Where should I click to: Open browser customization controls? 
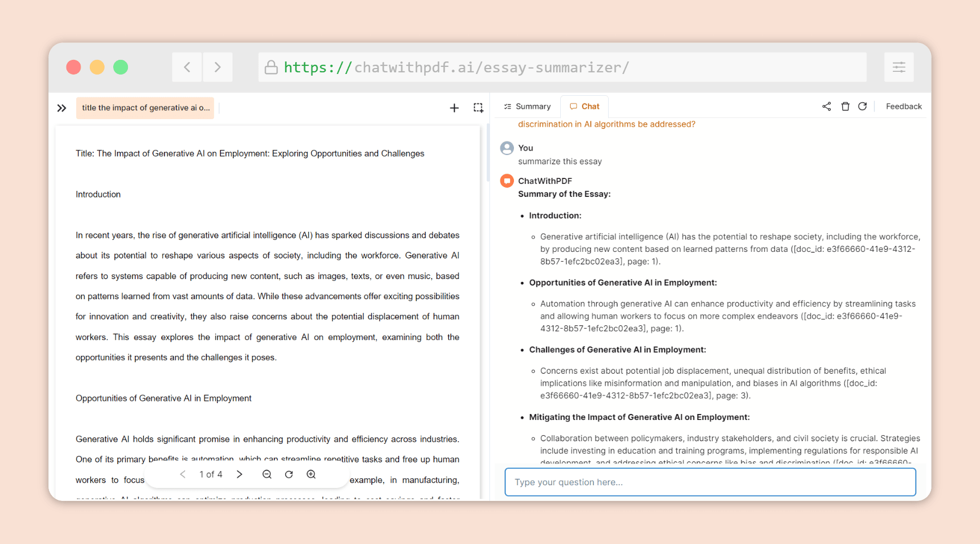[898, 67]
